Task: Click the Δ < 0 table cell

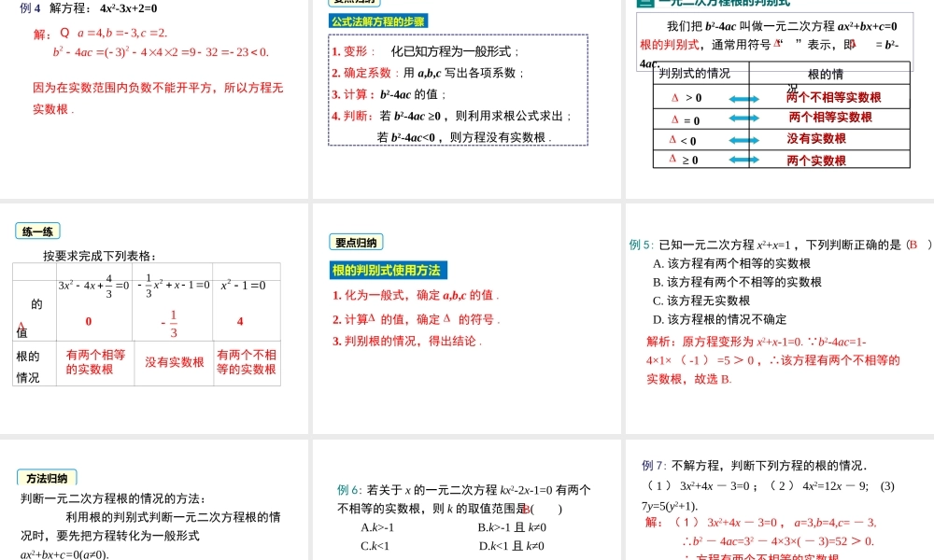Action: 700,140
